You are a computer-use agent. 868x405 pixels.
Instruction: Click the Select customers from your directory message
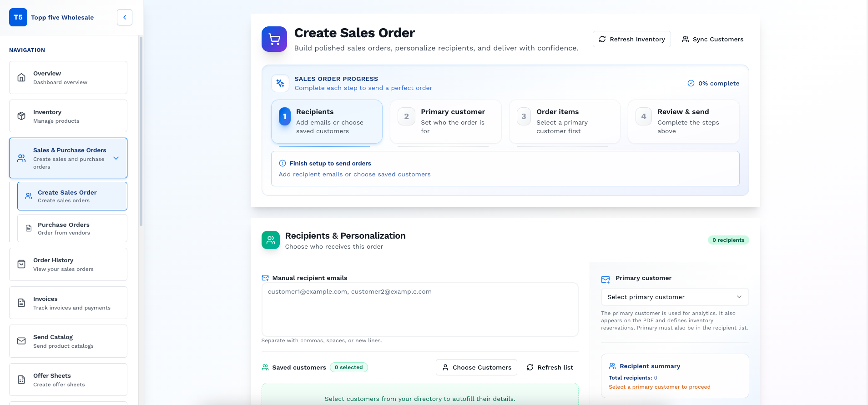coord(420,399)
